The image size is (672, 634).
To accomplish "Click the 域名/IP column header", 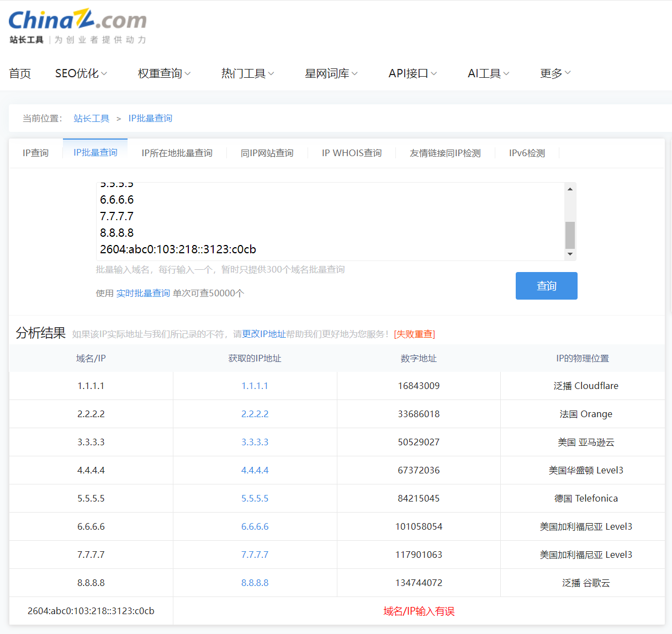I will [91, 358].
